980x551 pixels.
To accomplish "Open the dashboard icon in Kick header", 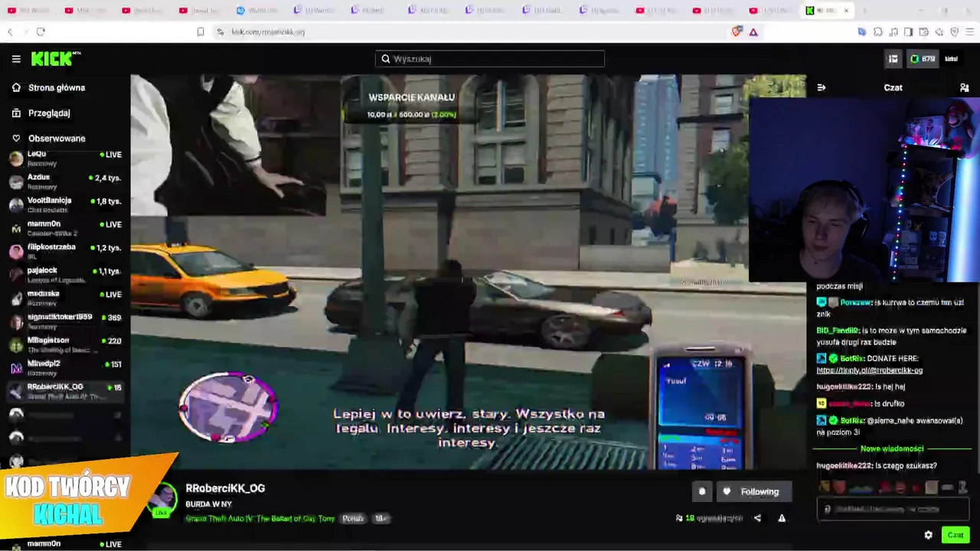I will pyautogui.click(x=893, y=59).
